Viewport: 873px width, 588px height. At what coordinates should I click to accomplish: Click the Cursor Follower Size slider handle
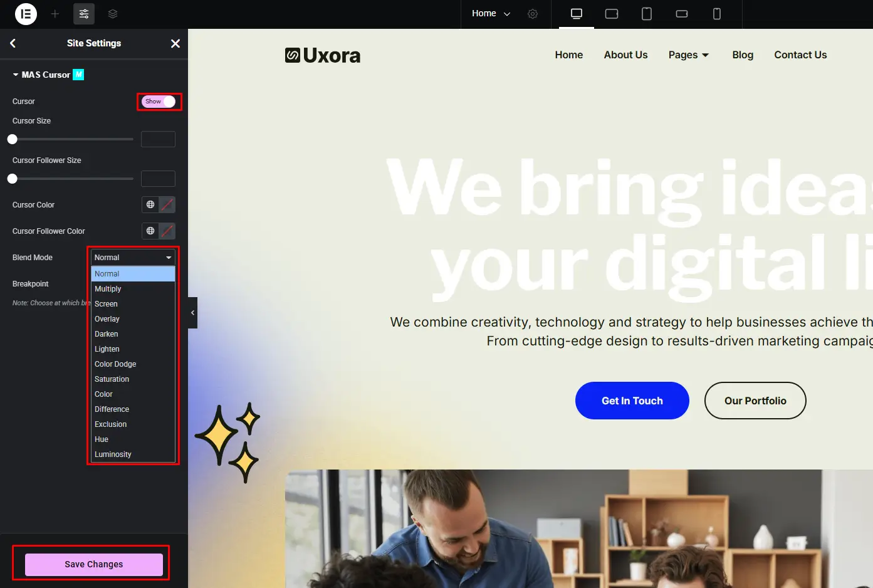(13, 179)
